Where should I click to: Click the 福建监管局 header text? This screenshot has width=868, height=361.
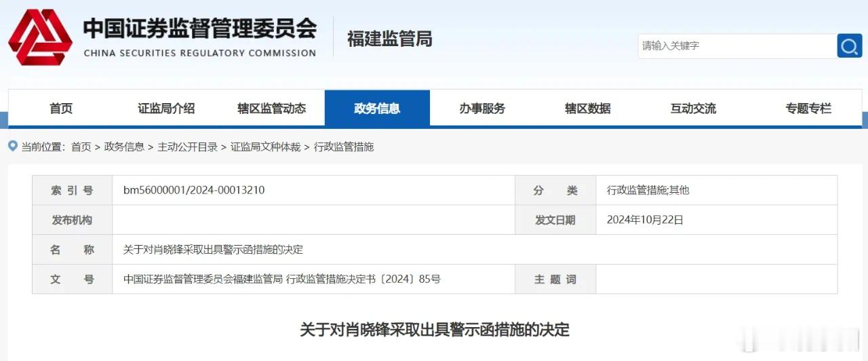(x=390, y=39)
